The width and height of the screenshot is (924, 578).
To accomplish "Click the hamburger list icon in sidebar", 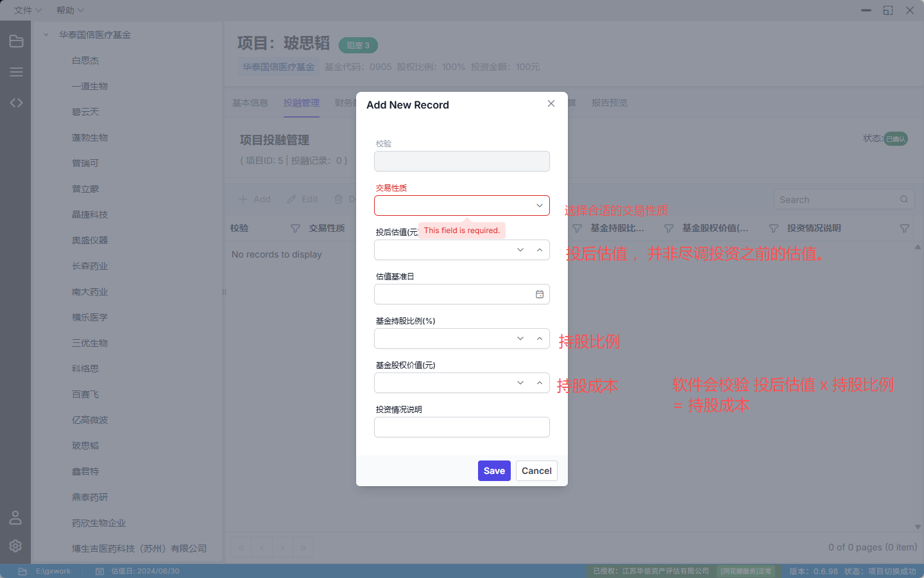I will (16, 72).
